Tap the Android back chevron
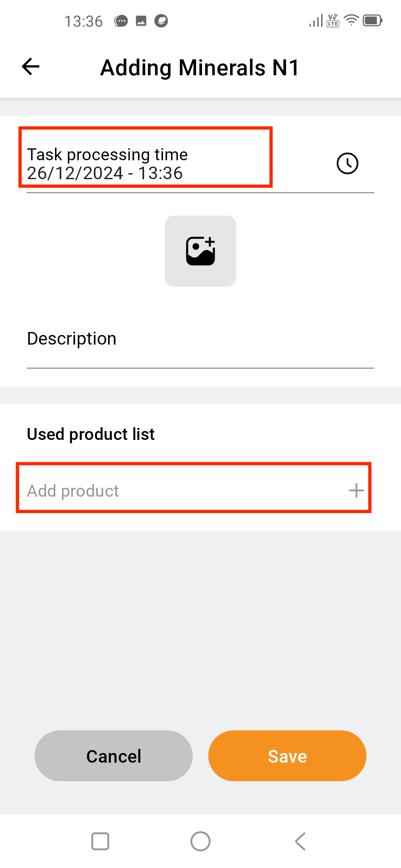This screenshot has width=401, height=868. click(x=300, y=841)
